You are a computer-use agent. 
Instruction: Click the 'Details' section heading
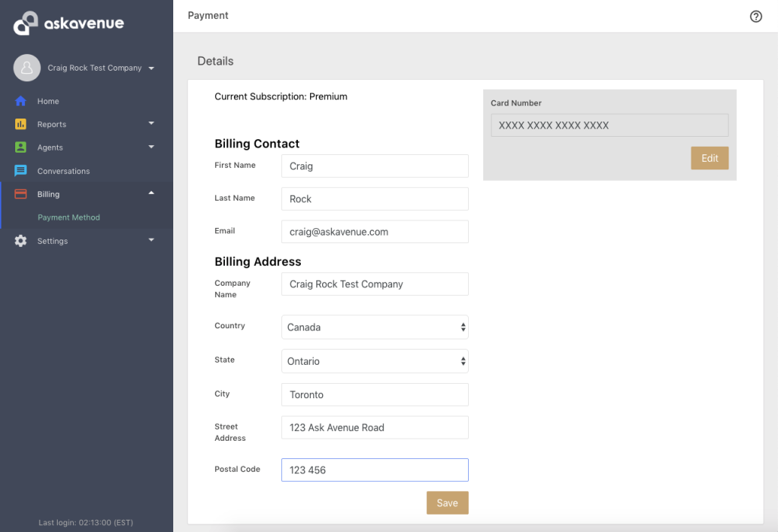coord(215,61)
